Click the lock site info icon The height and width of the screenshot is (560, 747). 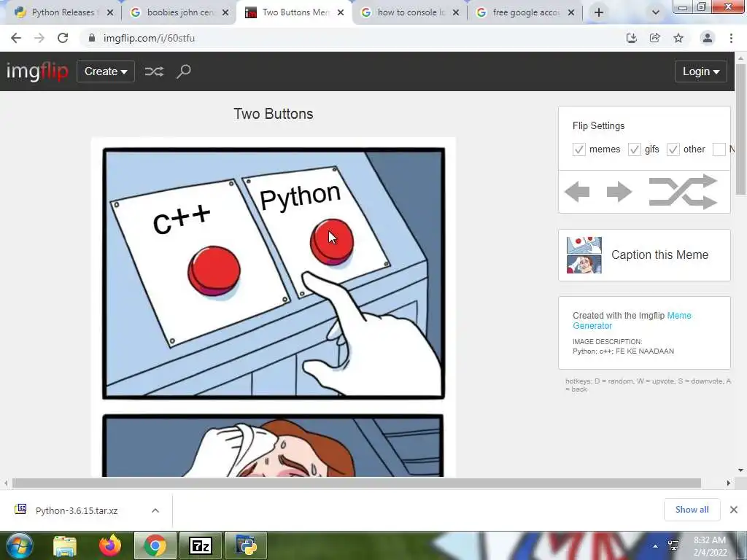coord(91,38)
